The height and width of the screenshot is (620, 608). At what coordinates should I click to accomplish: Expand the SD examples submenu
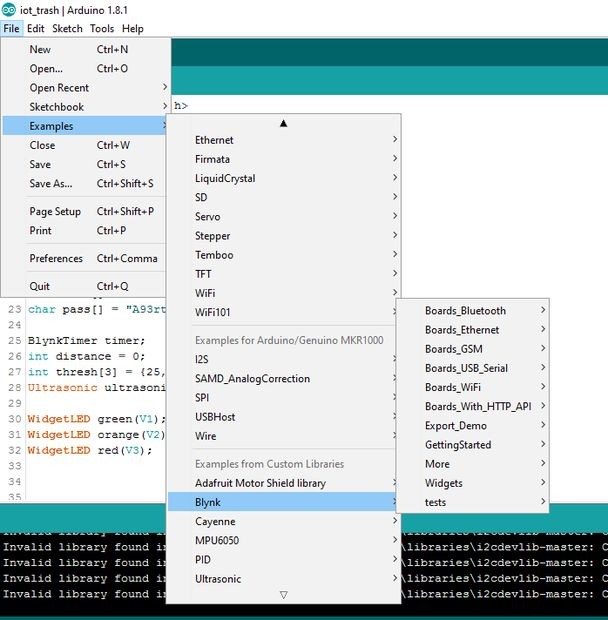coord(283,197)
